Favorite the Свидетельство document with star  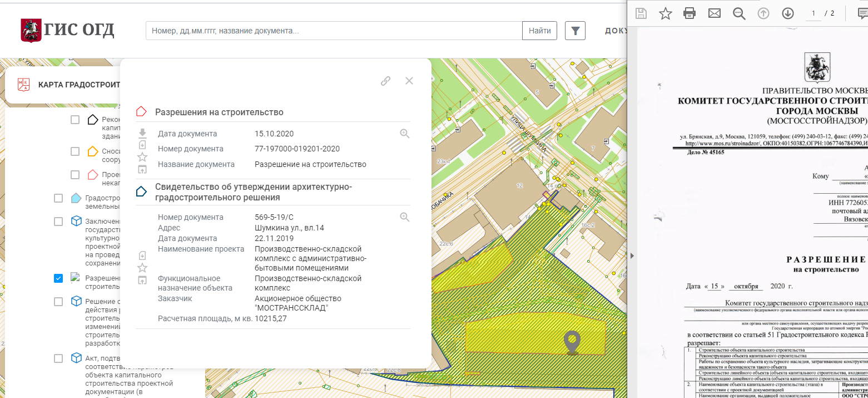point(142,268)
